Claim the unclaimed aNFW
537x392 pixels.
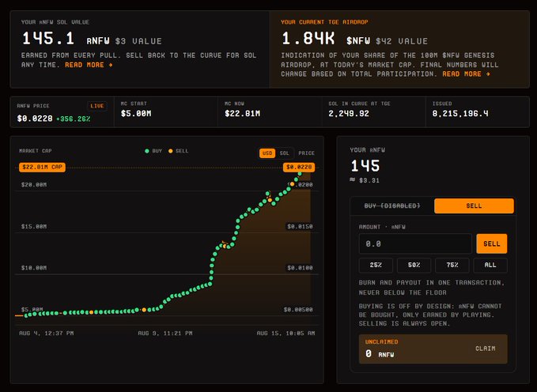(486, 349)
